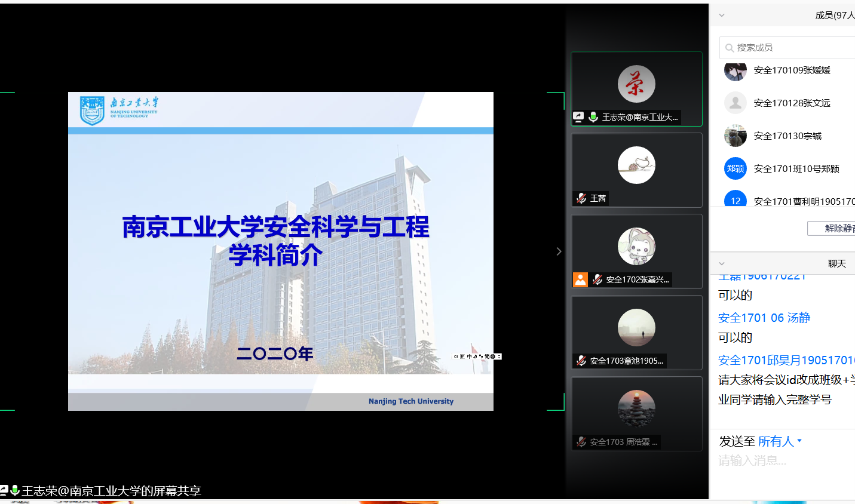855x504 pixels.
Task: Click the green microphone icon on 王志荣's tile
Action: tap(593, 117)
